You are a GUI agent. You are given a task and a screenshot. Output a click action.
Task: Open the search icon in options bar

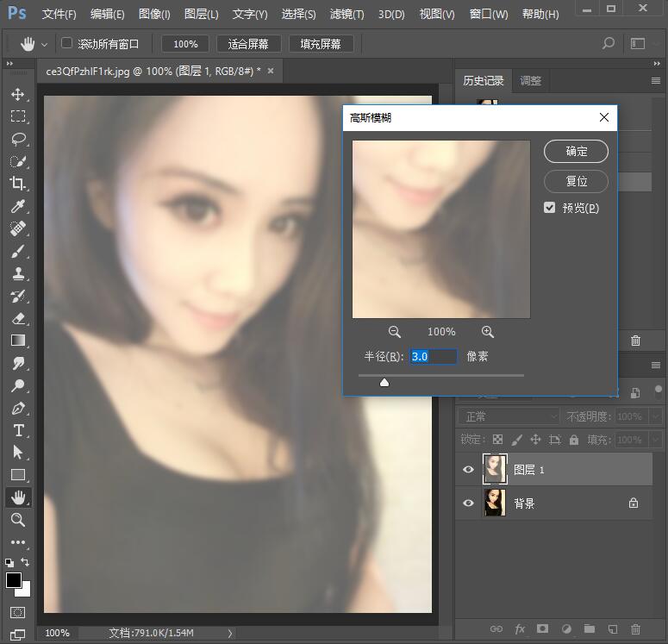tap(609, 43)
